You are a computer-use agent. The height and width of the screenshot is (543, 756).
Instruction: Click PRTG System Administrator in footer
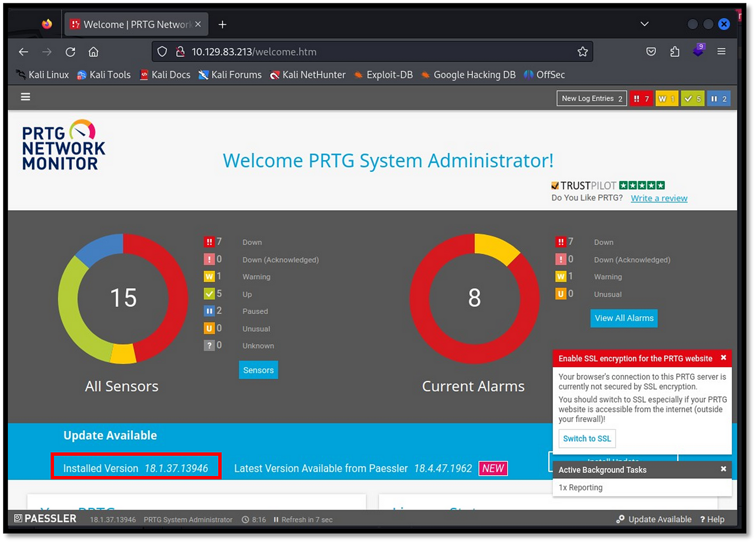188,520
